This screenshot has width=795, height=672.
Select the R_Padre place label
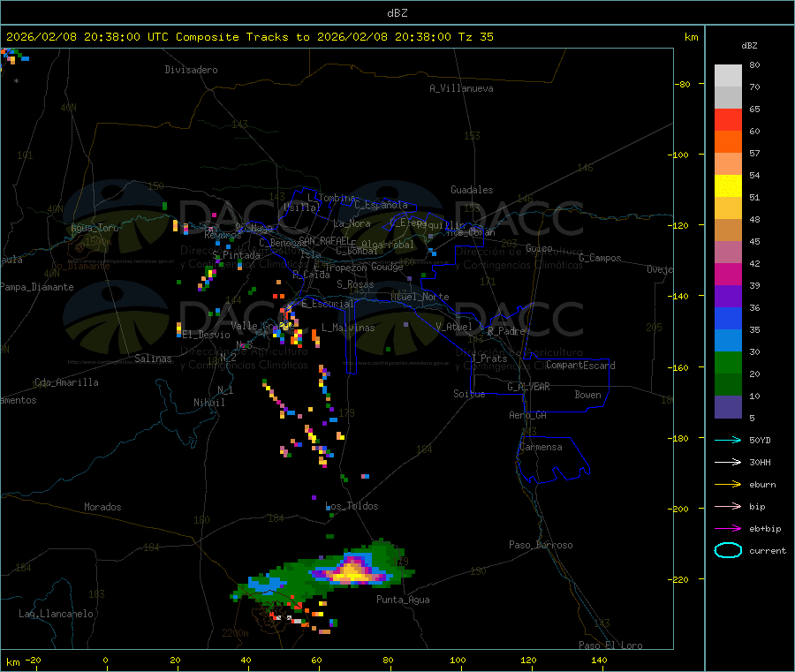(x=506, y=331)
